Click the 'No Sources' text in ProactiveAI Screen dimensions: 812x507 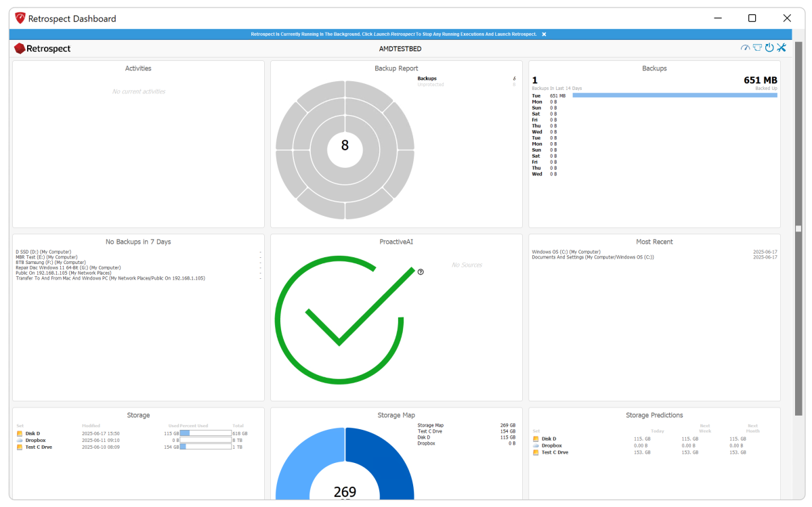pos(467,265)
